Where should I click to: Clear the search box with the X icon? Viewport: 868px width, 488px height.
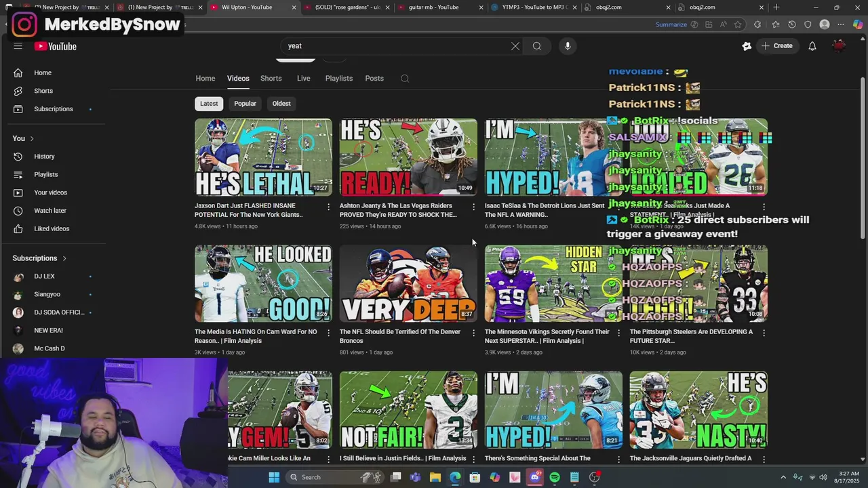point(515,46)
